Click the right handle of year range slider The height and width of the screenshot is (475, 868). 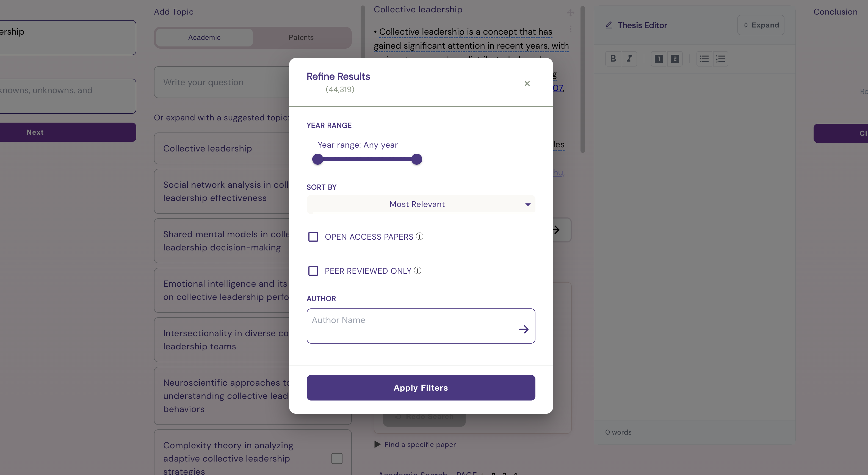pyautogui.click(x=416, y=159)
